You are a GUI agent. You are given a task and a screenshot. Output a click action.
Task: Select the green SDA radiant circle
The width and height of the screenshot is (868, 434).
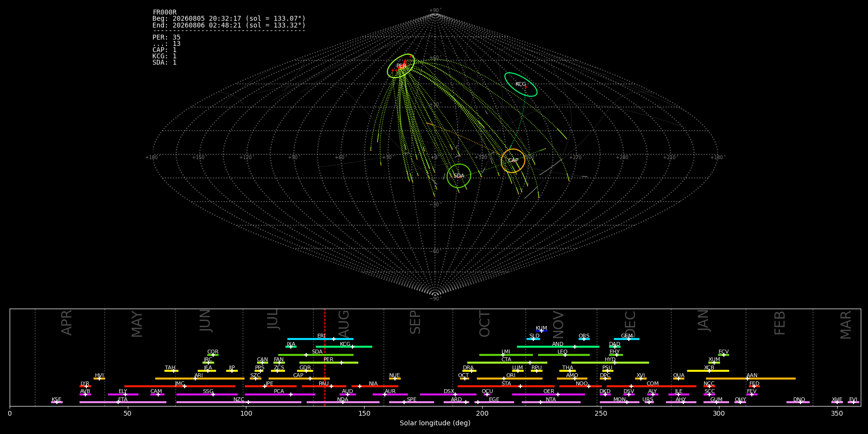[459, 176]
